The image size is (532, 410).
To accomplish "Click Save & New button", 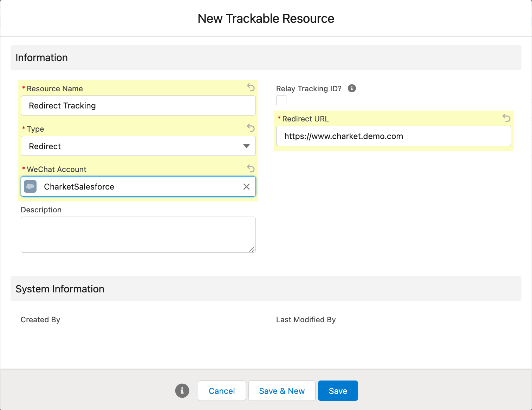I will coord(282,391).
